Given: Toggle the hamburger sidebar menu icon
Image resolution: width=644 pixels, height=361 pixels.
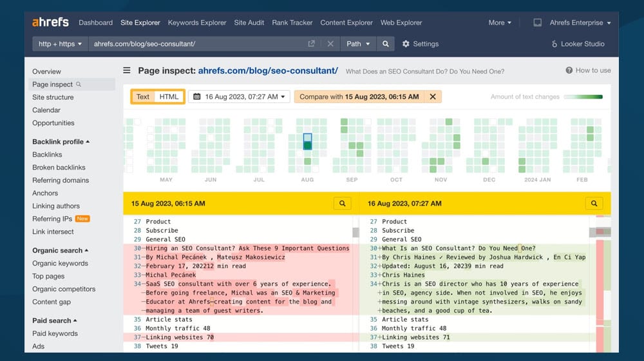Looking at the screenshot, I should click(x=126, y=71).
